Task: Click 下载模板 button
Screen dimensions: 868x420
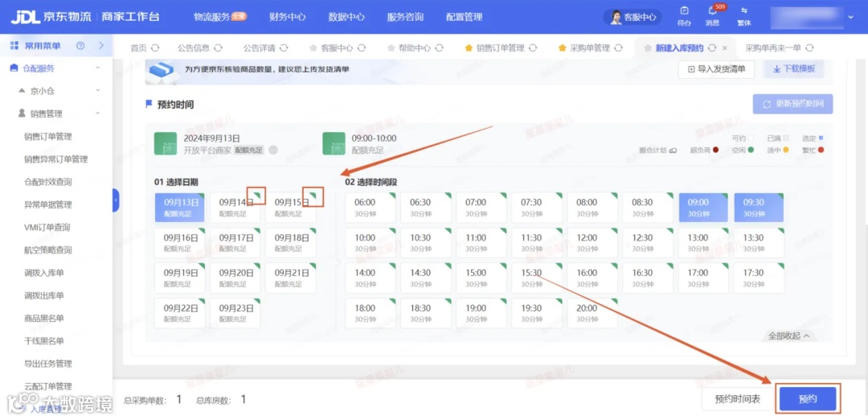Action: pos(794,69)
